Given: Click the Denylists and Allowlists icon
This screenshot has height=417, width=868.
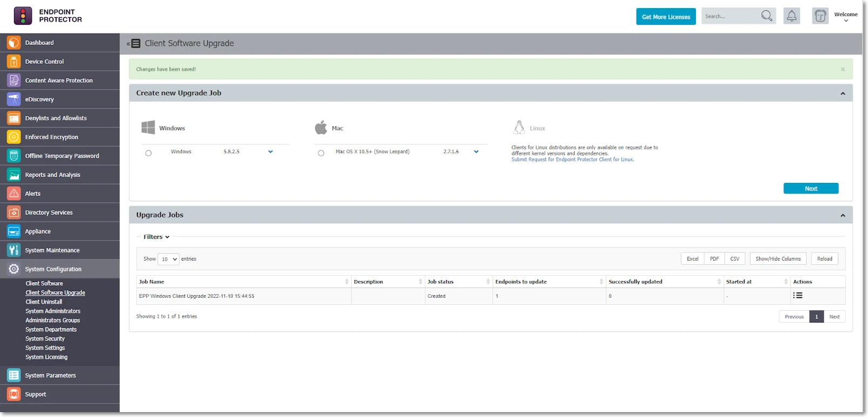Looking at the screenshot, I should tap(14, 118).
